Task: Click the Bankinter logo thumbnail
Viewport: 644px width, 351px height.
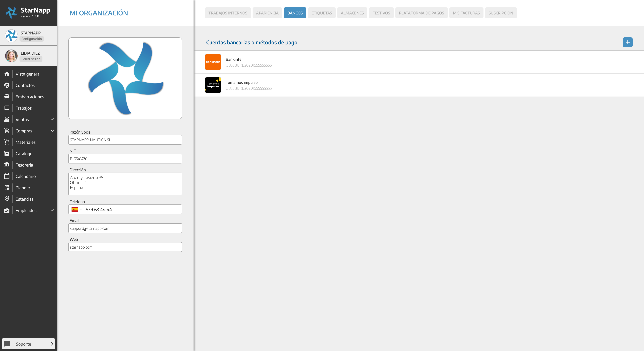Action: (x=213, y=62)
